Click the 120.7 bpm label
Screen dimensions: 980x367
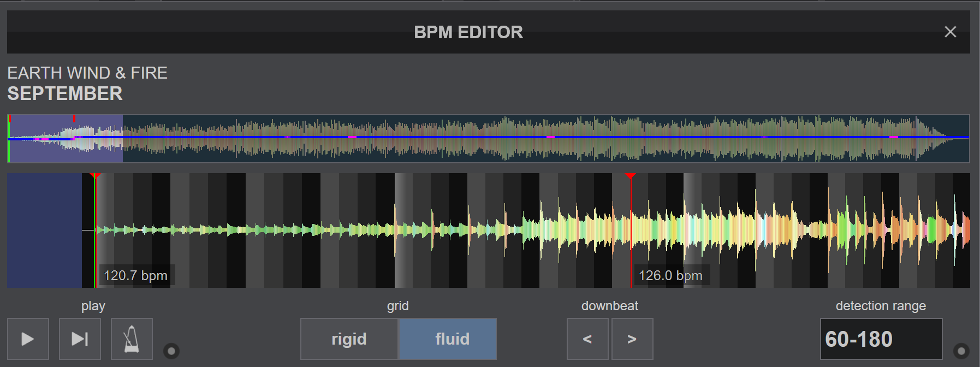[x=135, y=276]
